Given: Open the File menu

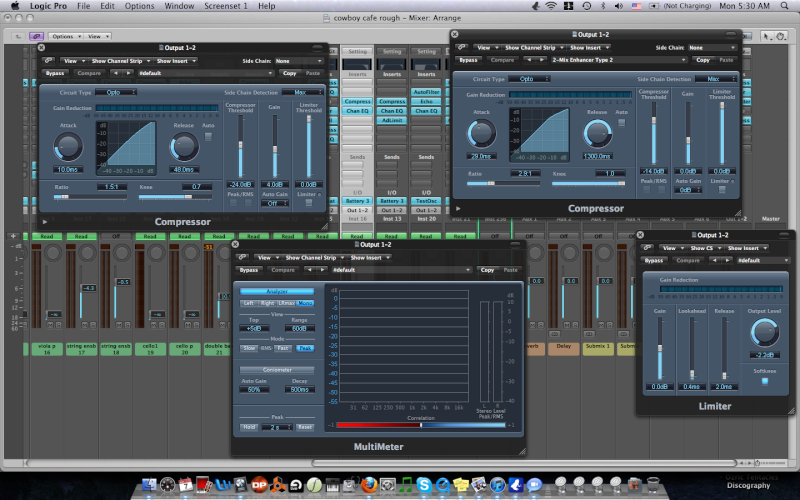Looking at the screenshot, I should (83, 6).
